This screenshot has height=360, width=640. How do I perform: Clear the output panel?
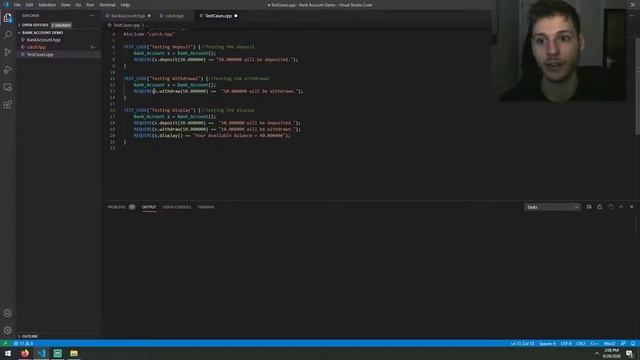tap(589, 207)
